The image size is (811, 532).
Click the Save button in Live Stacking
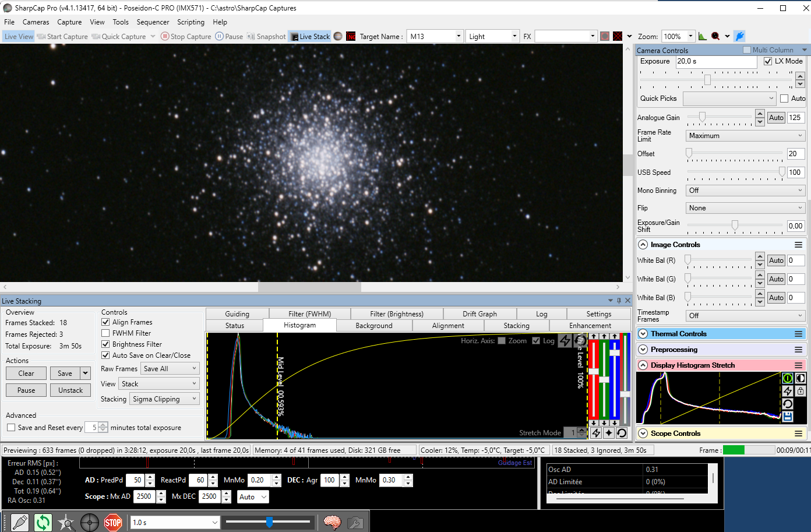pos(65,373)
